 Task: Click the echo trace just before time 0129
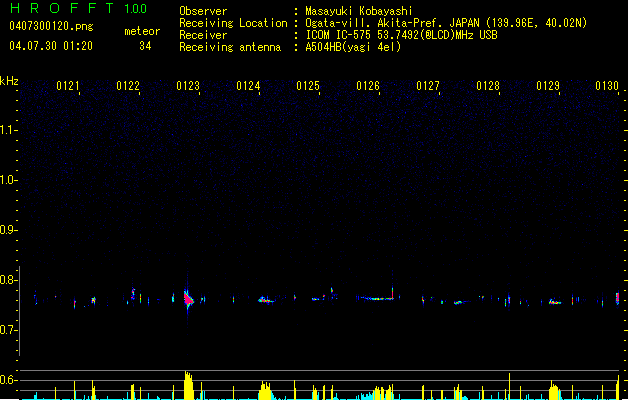click(x=555, y=302)
